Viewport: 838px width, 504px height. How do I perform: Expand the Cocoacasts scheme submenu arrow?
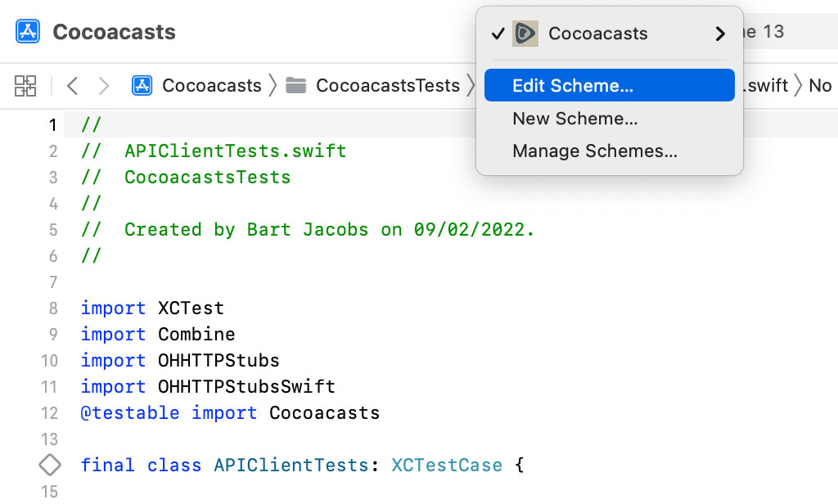719,34
